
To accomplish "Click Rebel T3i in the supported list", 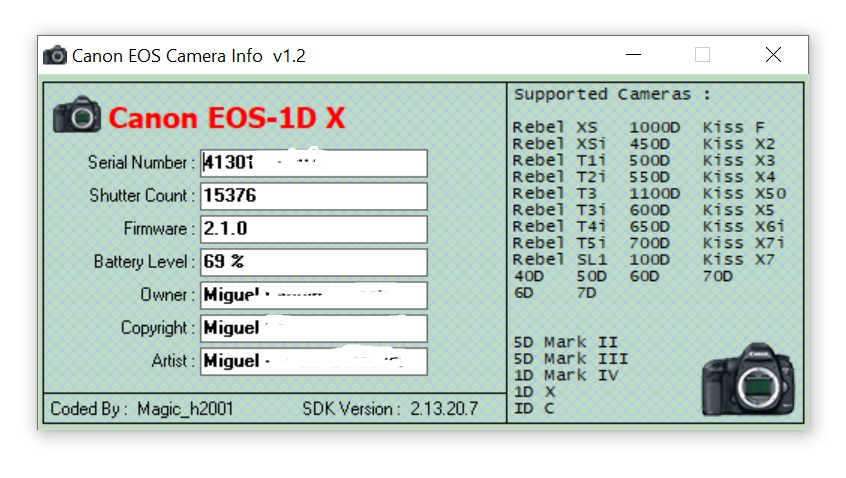I will 560,210.
